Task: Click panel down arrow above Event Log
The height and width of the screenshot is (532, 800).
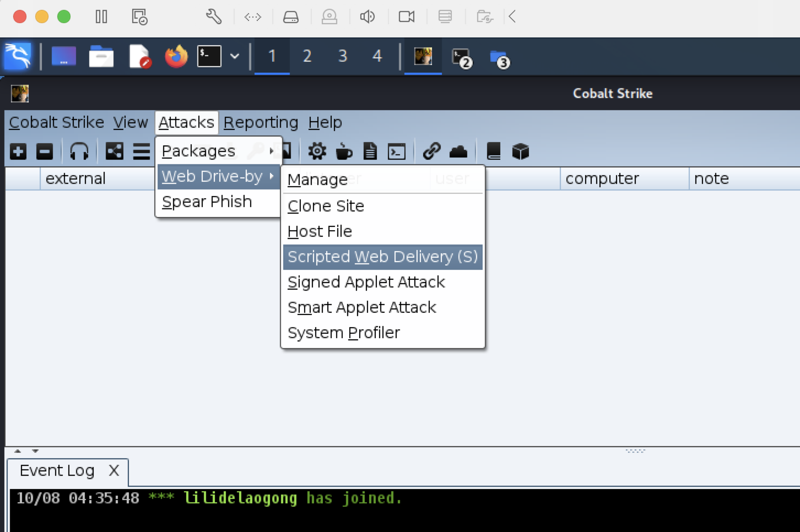Action: click(x=35, y=451)
